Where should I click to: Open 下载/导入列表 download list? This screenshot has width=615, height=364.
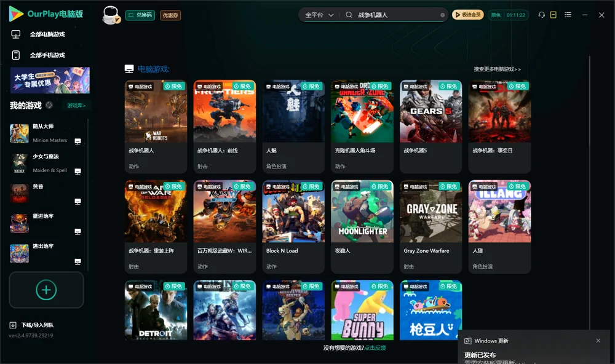pyautogui.click(x=32, y=325)
